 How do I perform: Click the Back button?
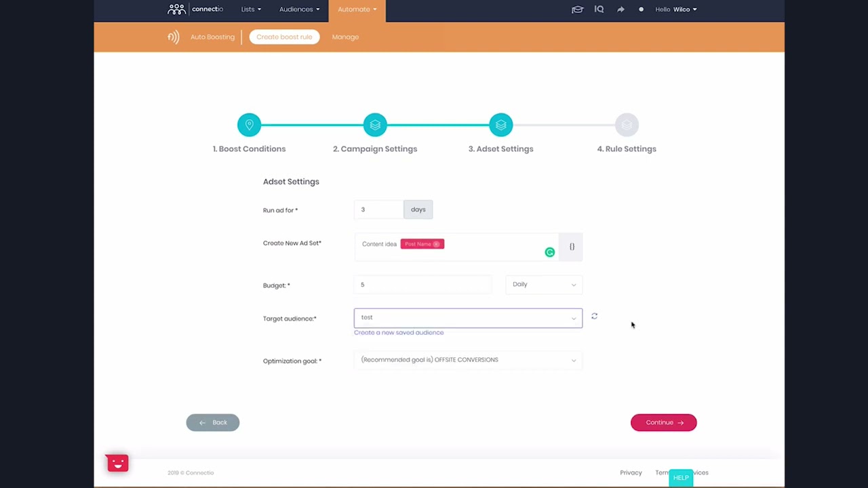213,422
